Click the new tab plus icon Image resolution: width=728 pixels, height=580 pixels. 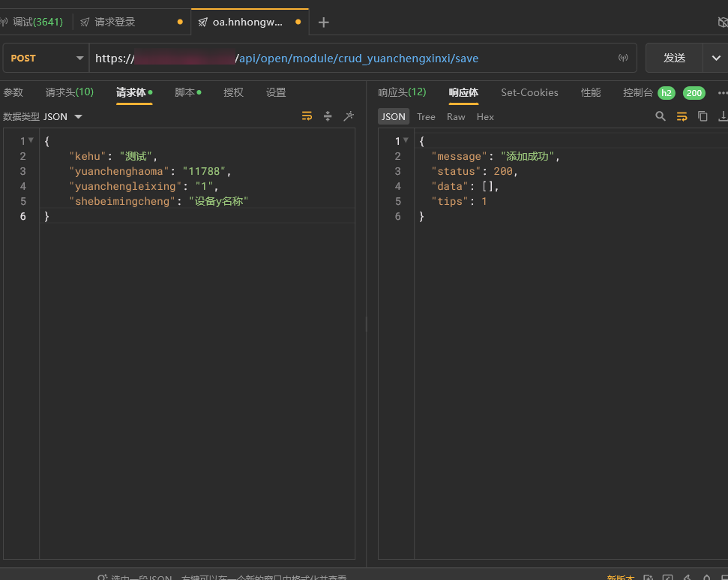[324, 23]
